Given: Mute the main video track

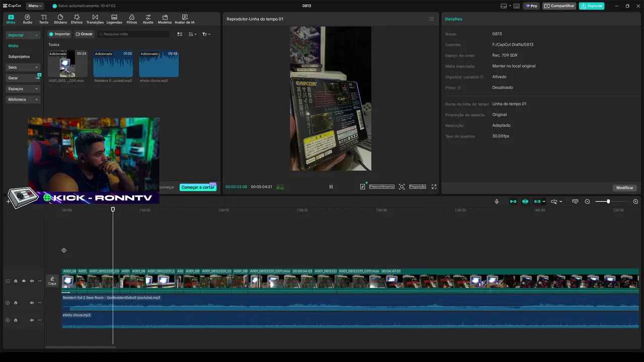Looking at the screenshot, I should click(32, 281).
